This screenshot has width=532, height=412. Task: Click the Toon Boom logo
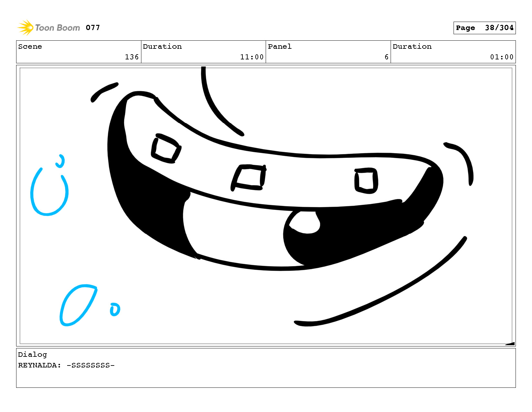coord(48,28)
